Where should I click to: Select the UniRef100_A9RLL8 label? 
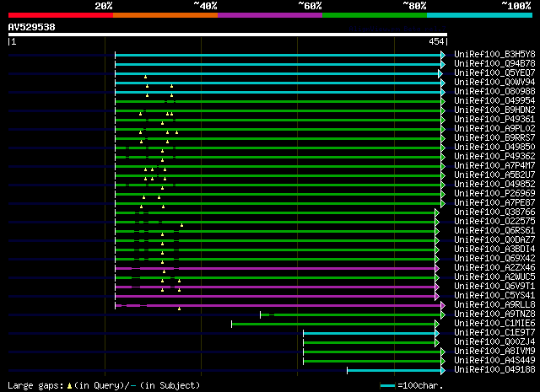[494, 305]
